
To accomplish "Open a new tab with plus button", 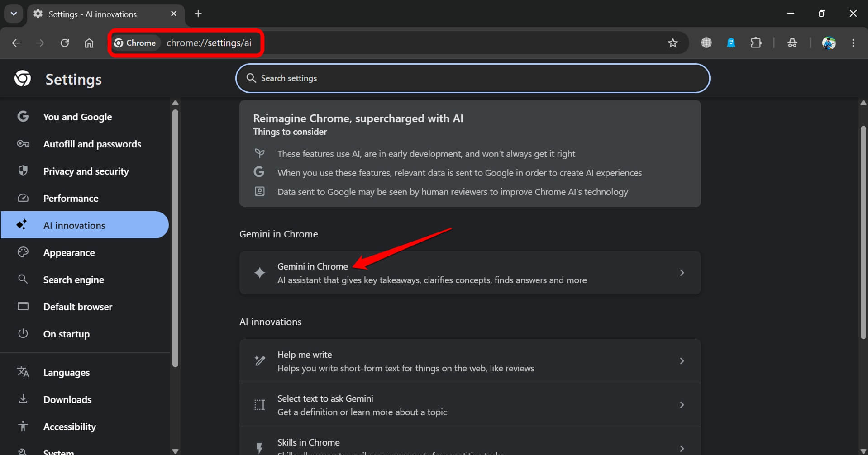I will (198, 14).
